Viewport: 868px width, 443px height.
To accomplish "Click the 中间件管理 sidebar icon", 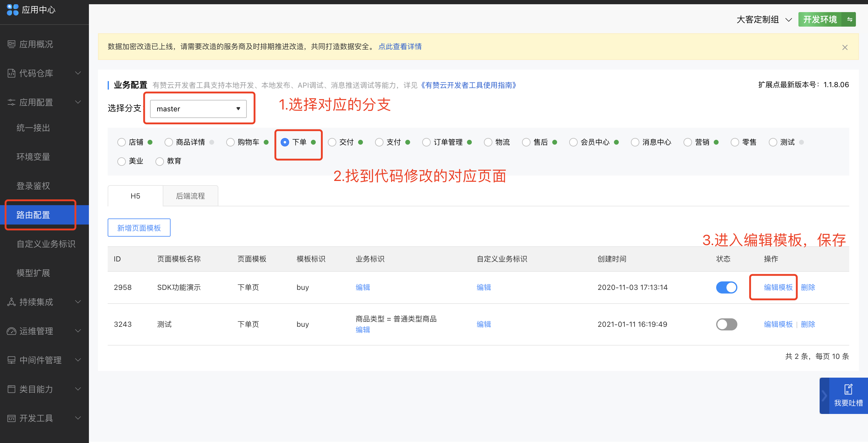I will point(11,360).
